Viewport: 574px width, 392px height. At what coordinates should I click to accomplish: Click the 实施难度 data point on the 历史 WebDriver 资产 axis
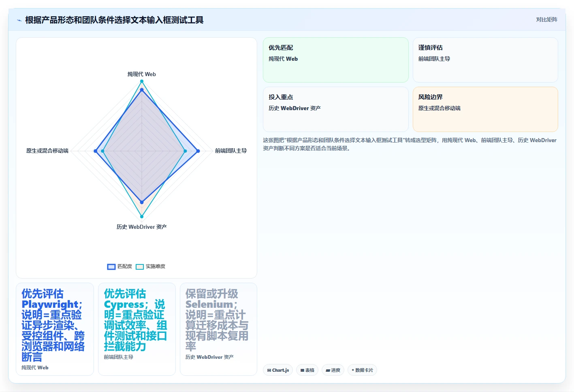(x=142, y=217)
